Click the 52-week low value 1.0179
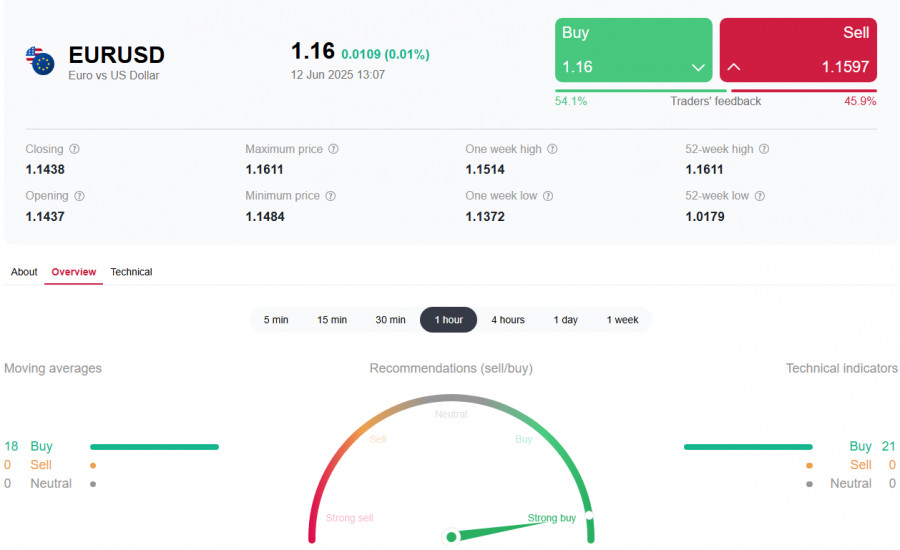Screen dimensions: 900x550 point(705,216)
